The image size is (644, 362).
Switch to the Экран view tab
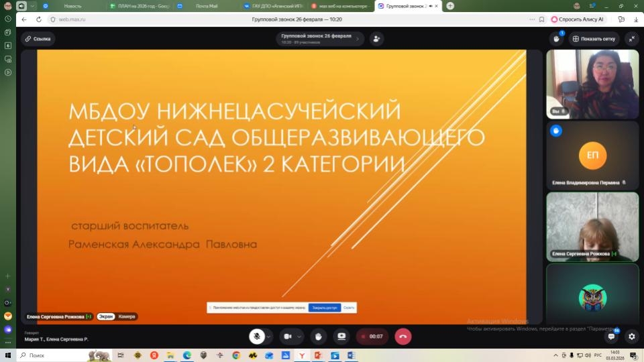(105, 316)
